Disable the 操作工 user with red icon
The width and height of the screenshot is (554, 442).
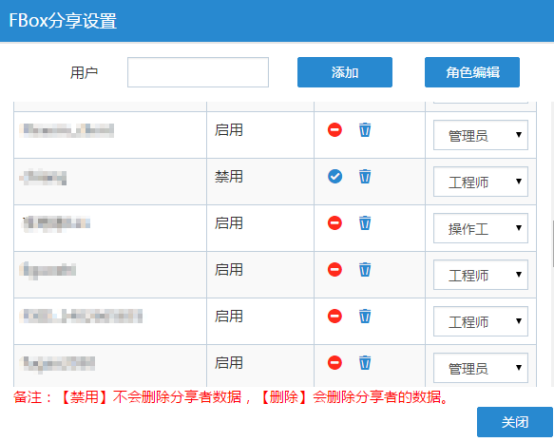(335, 223)
